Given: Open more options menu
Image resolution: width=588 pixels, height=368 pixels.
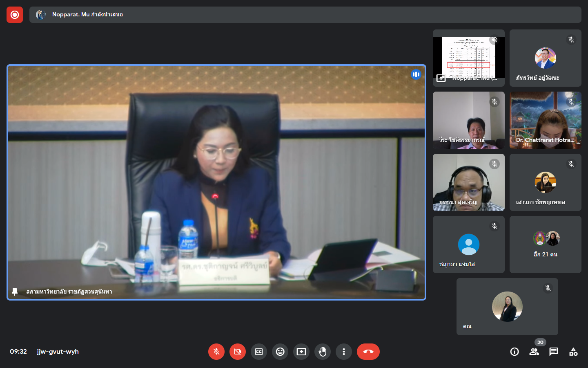Looking at the screenshot, I should coord(344,352).
